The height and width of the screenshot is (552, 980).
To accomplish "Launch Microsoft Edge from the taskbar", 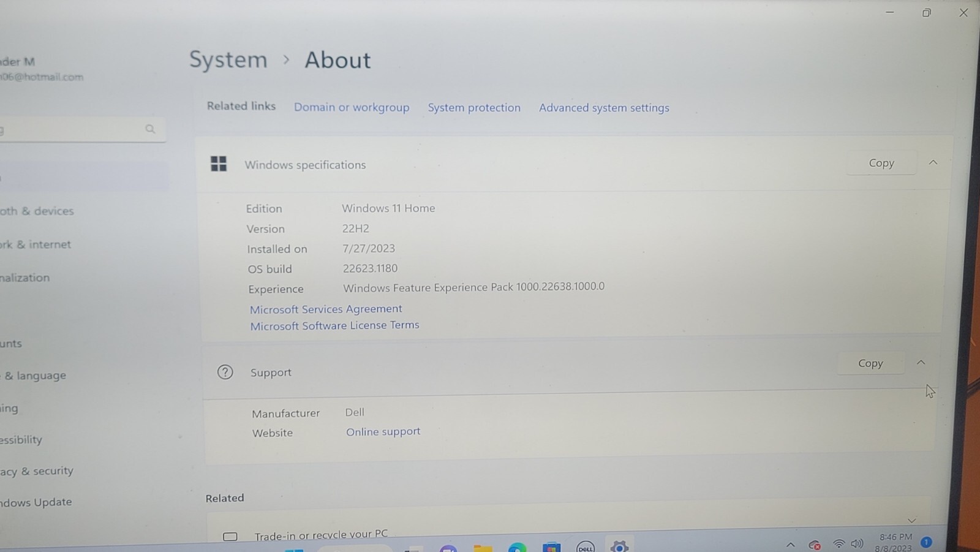I will [518, 547].
